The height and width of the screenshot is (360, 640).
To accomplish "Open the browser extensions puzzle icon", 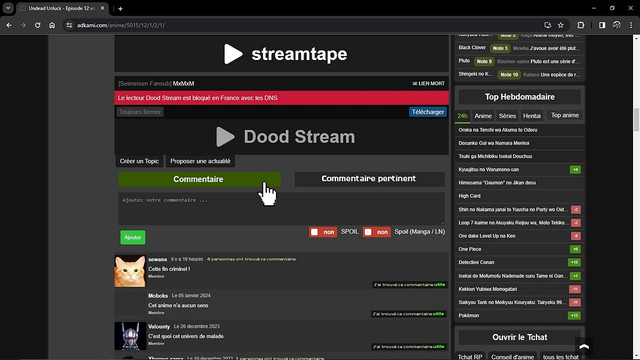I will pos(581,25).
